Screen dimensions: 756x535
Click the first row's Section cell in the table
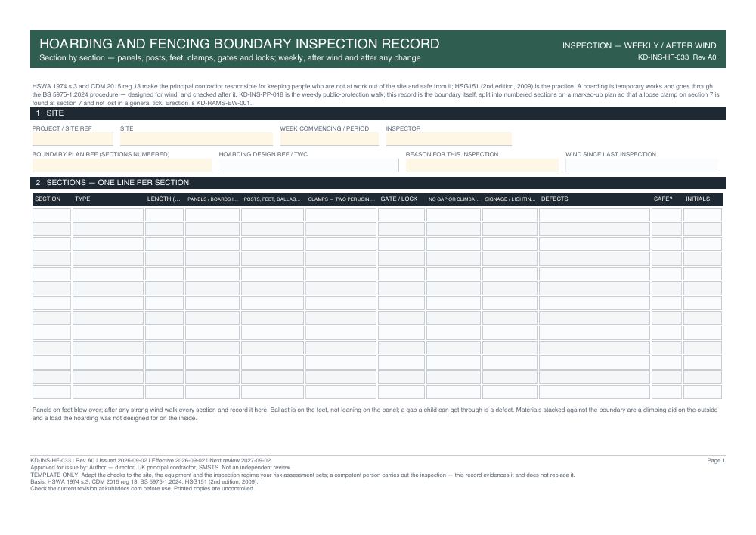51,215
